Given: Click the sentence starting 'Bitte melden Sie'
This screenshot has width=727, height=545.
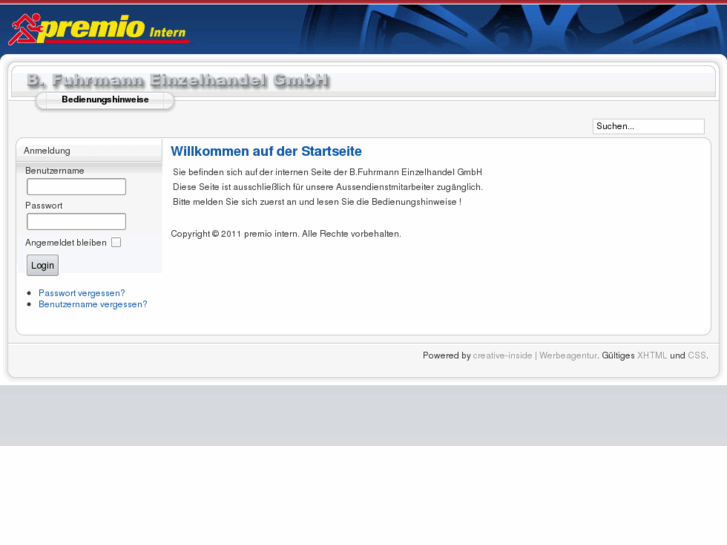Looking at the screenshot, I should click(x=317, y=202).
